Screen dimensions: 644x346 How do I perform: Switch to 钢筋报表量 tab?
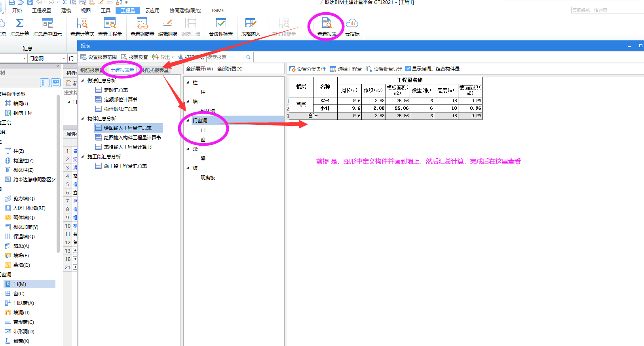point(91,70)
